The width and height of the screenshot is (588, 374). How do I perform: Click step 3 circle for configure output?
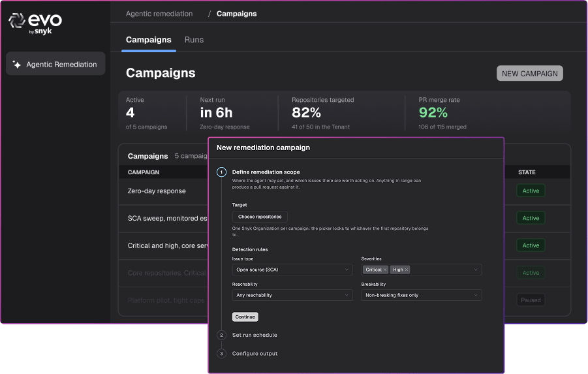tap(222, 353)
